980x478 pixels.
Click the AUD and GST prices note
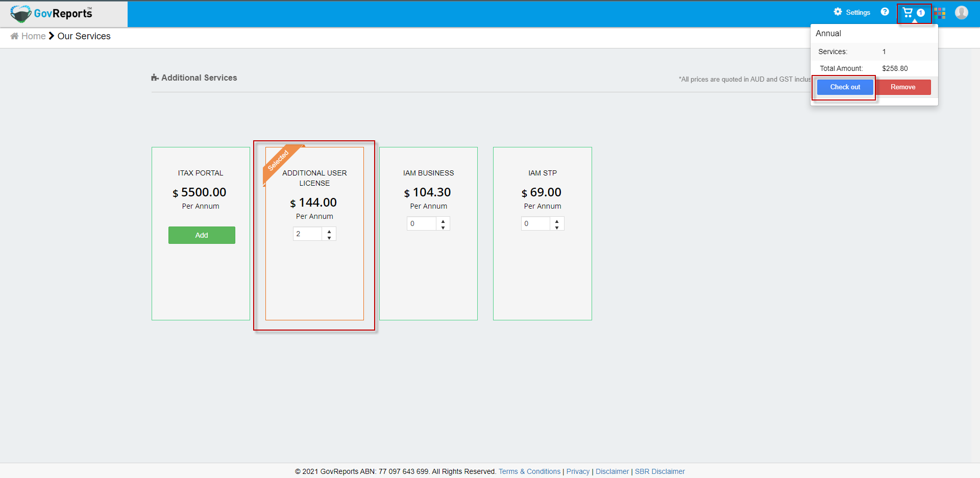[745, 79]
